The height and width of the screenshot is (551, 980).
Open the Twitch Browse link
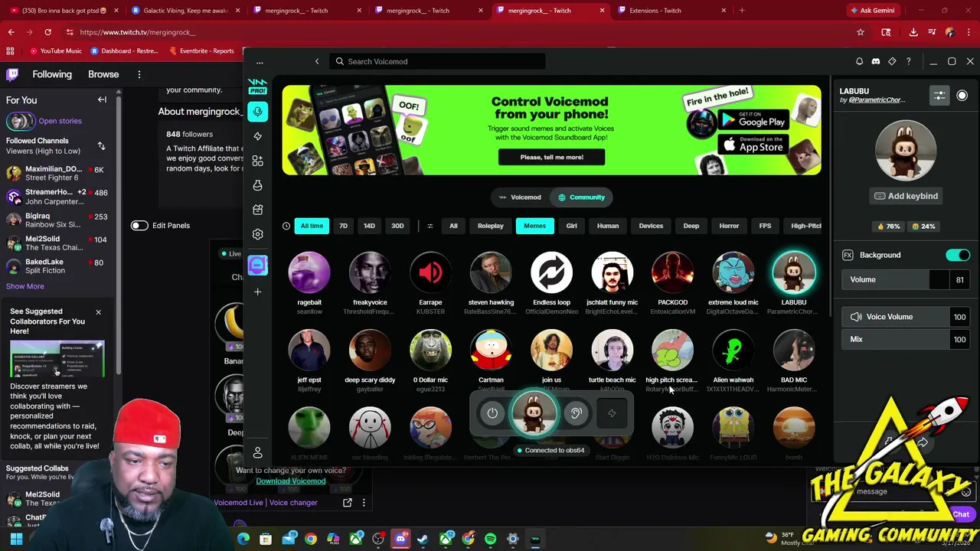click(103, 74)
